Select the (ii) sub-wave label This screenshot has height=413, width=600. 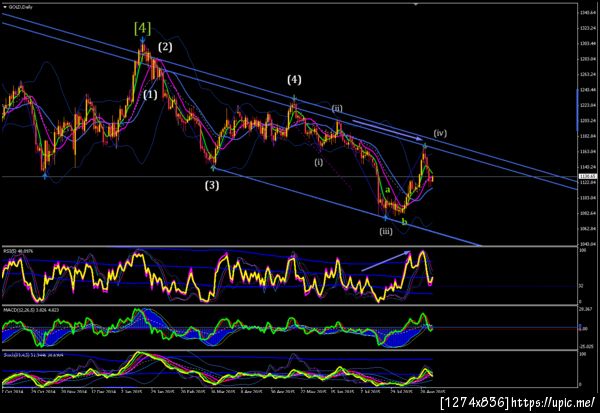(337, 108)
